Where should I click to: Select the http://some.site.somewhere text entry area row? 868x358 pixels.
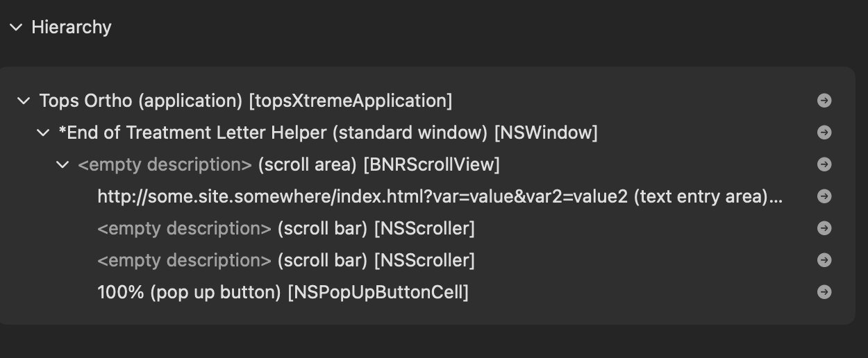440,196
